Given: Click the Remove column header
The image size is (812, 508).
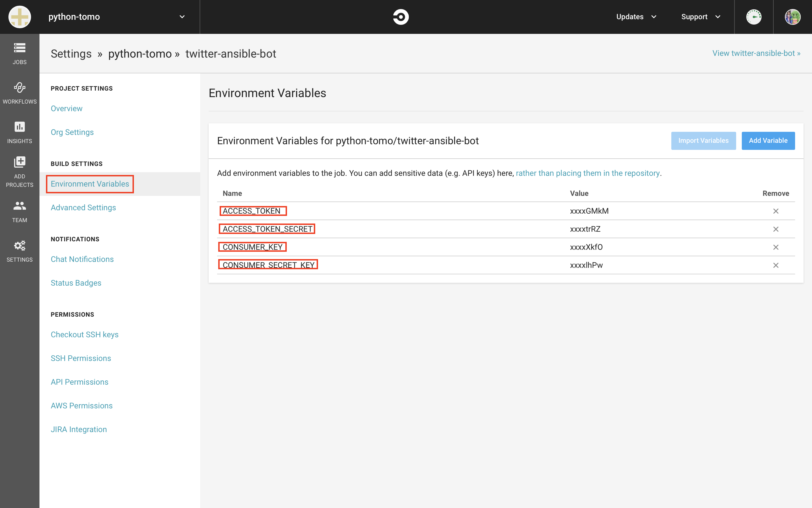Looking at the screenshot, I should (x=776, y=194).
